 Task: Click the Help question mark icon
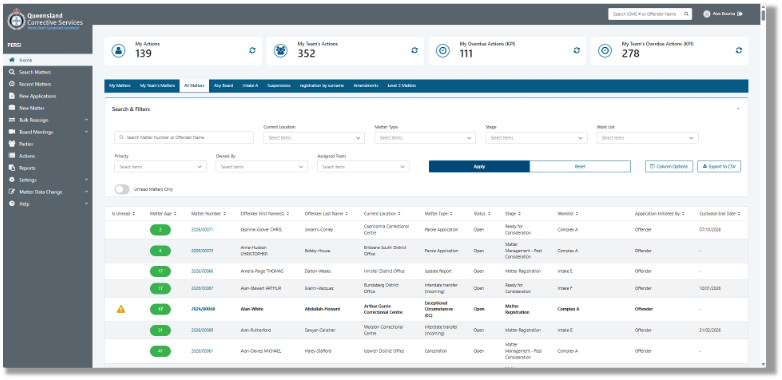point(11,203)
